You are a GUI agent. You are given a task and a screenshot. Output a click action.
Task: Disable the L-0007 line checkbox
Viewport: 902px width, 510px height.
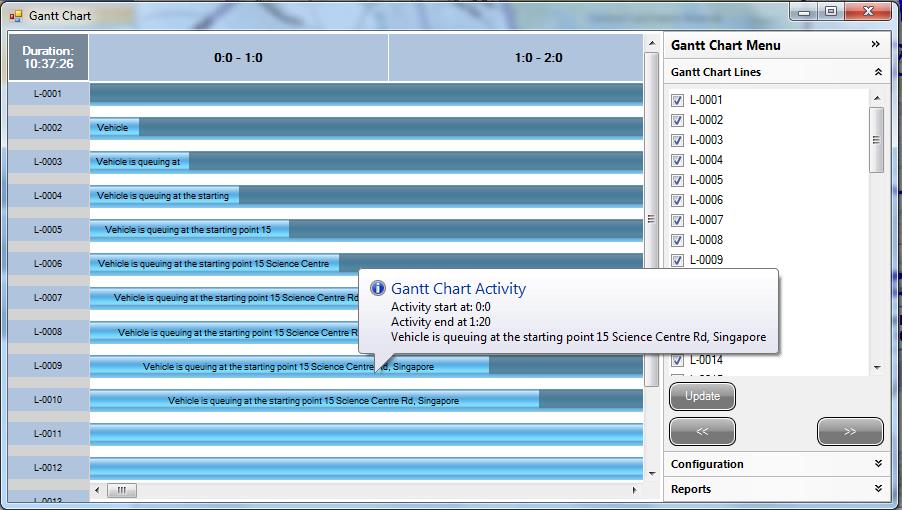[678, 220]
